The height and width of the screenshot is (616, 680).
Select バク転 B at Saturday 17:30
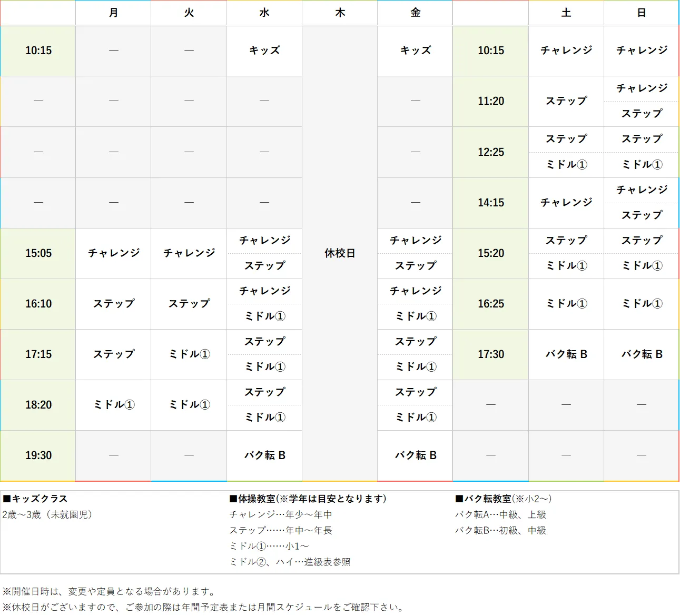[x=566, y=354]
